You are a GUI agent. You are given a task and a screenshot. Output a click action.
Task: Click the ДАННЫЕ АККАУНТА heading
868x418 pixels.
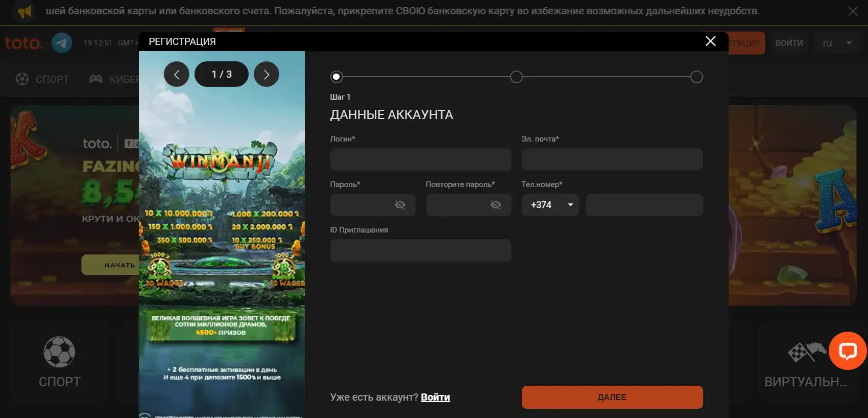pos(392,115)
